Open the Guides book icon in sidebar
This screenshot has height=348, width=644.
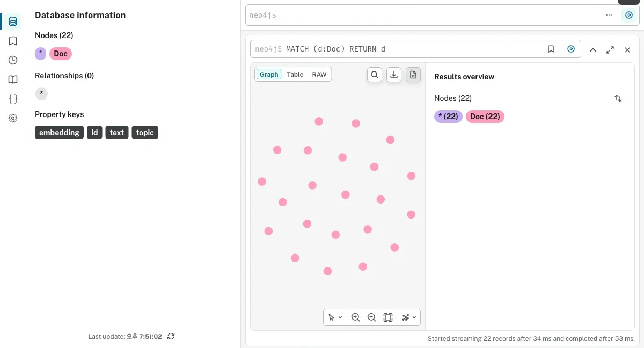click(13, 79)
